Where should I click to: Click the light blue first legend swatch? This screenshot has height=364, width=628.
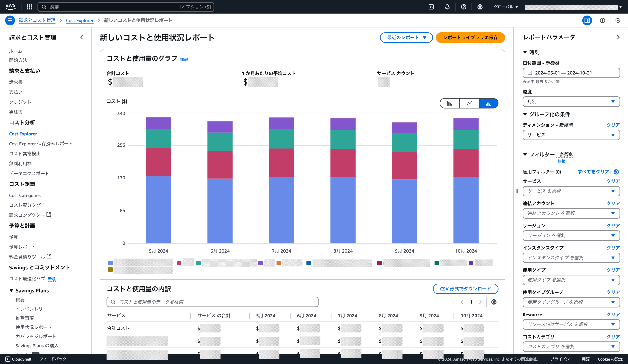point(110,263)
